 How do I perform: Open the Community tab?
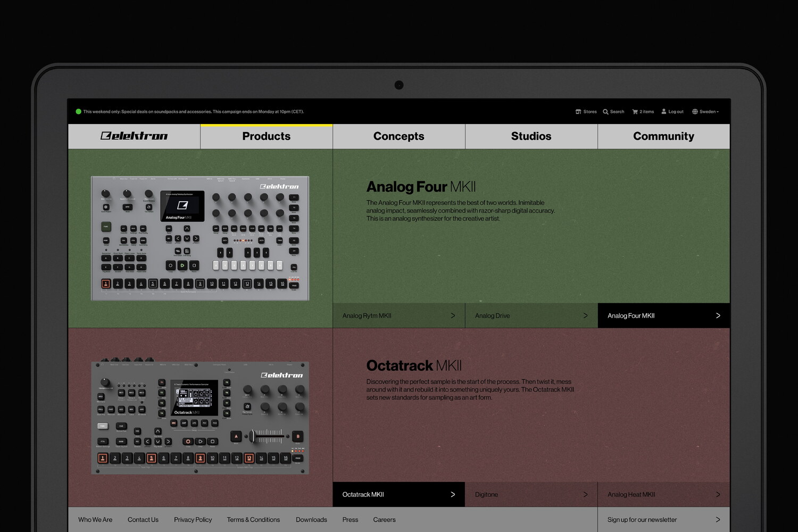(664, 136)
